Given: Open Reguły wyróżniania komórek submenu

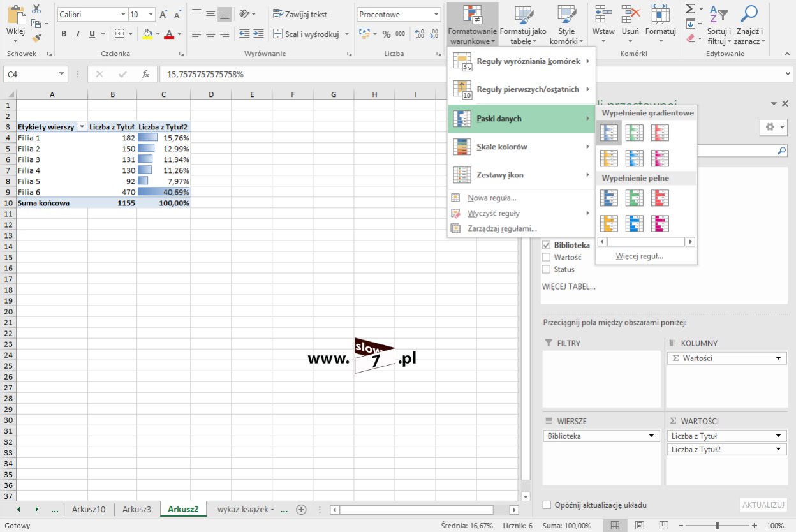Looking at the screenshot, I should click(522, 61).
